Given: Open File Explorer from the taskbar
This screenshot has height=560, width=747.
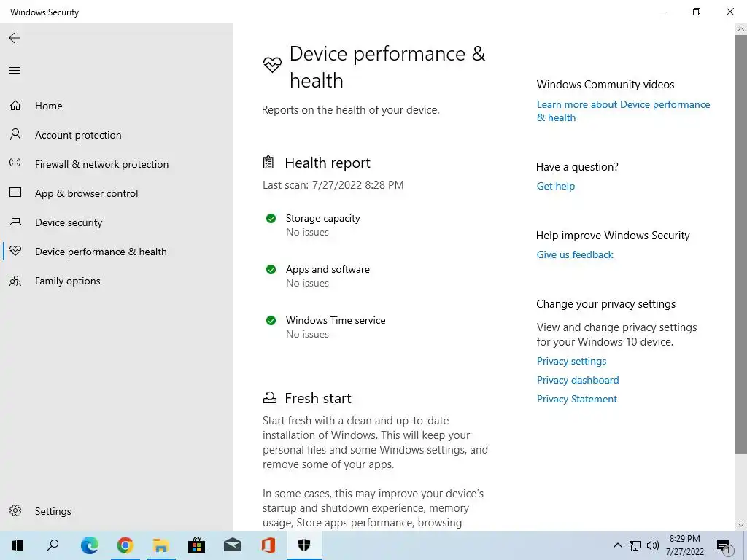Looking at the screenshot, I should pyautogui.click(x=161, y=545).
